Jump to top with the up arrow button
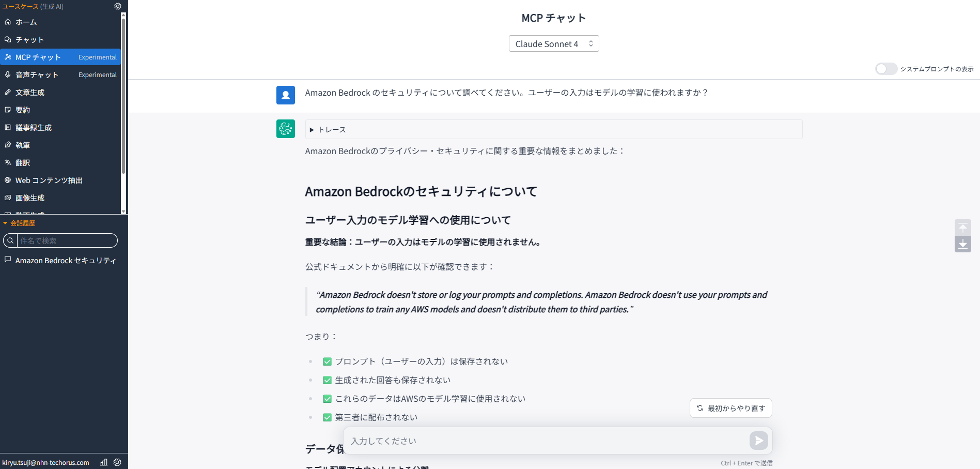 click(x=963, y=227)
